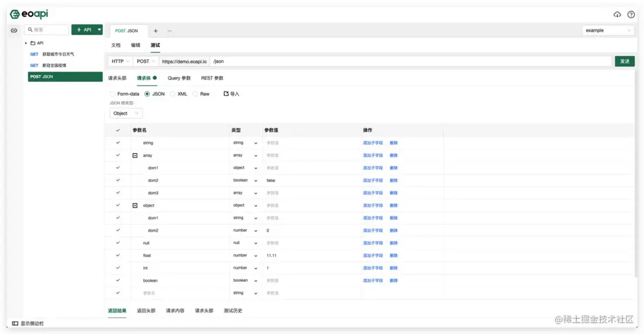This screenshot has width=644, height=334.
Task: Open the 请求体 tab
Action: [x=147, y=78]
